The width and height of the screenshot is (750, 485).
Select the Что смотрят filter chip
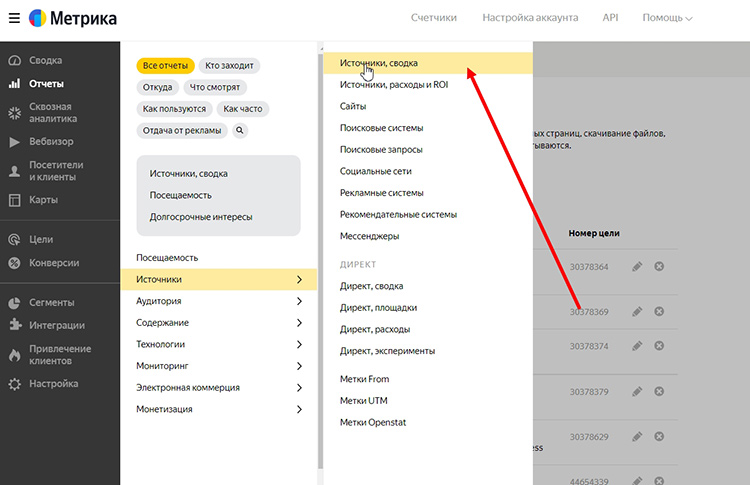point(215,87)
